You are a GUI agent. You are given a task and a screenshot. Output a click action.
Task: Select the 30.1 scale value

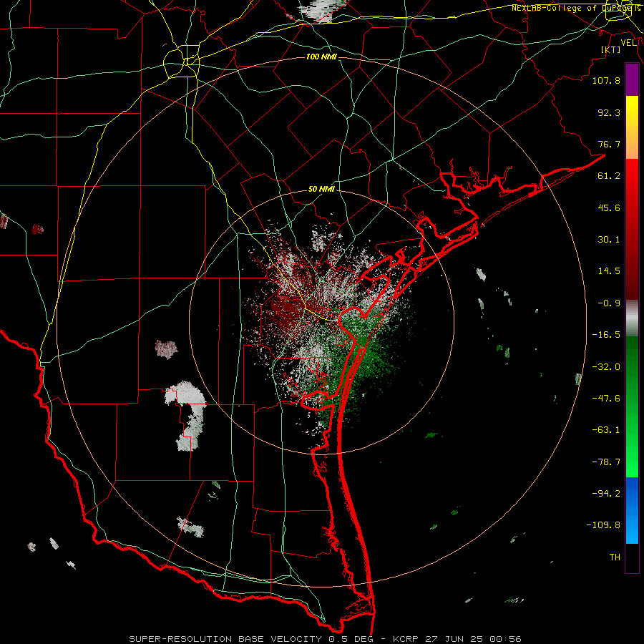click(609, 240)
